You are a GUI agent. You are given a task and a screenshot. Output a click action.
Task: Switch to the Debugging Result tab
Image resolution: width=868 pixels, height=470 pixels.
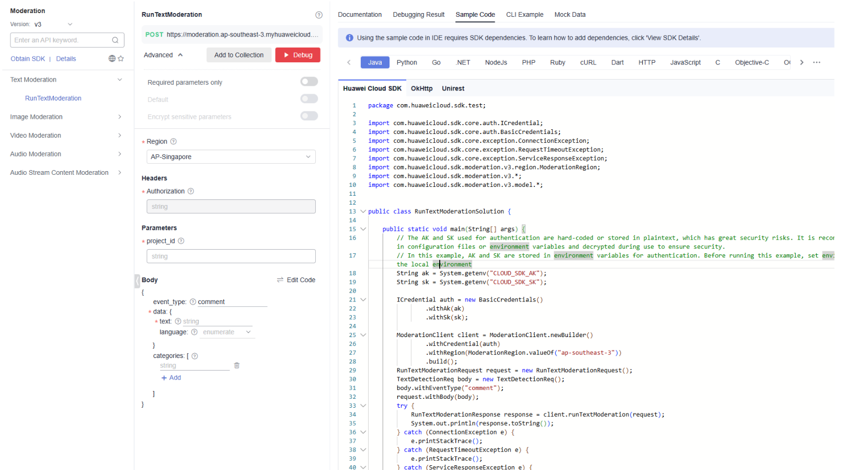(419, 15)
